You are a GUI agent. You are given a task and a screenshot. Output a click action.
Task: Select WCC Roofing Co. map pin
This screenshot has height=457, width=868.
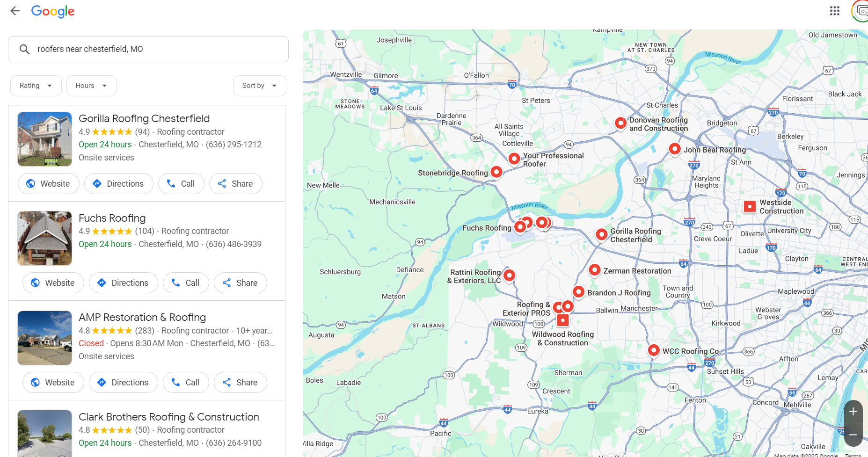coord(654,350)
